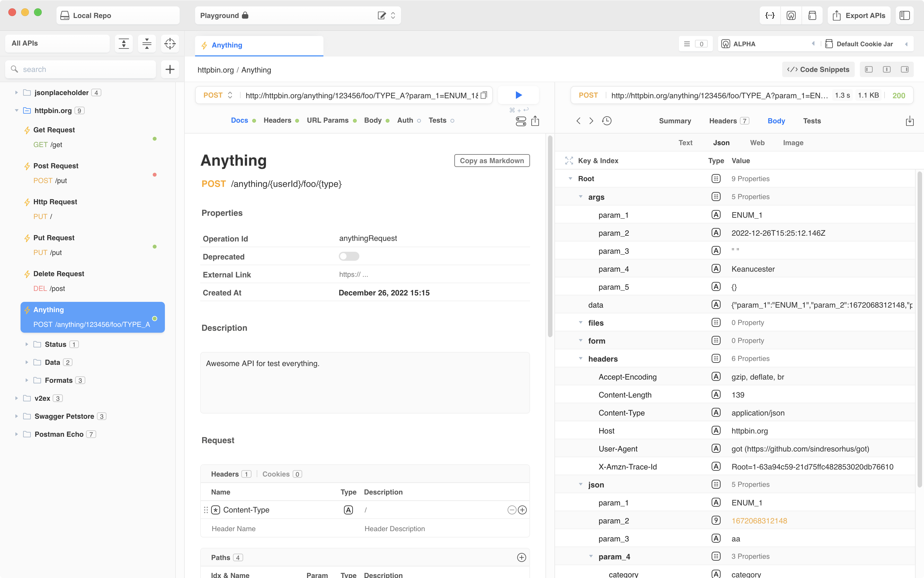
Task: Add a new API with plus button
Action: [170, 69]
